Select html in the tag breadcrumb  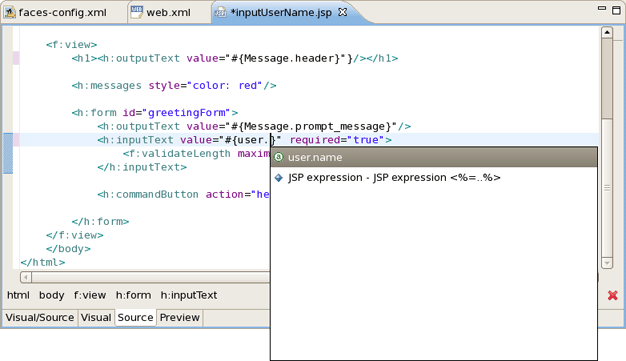(x=18, y=295)
